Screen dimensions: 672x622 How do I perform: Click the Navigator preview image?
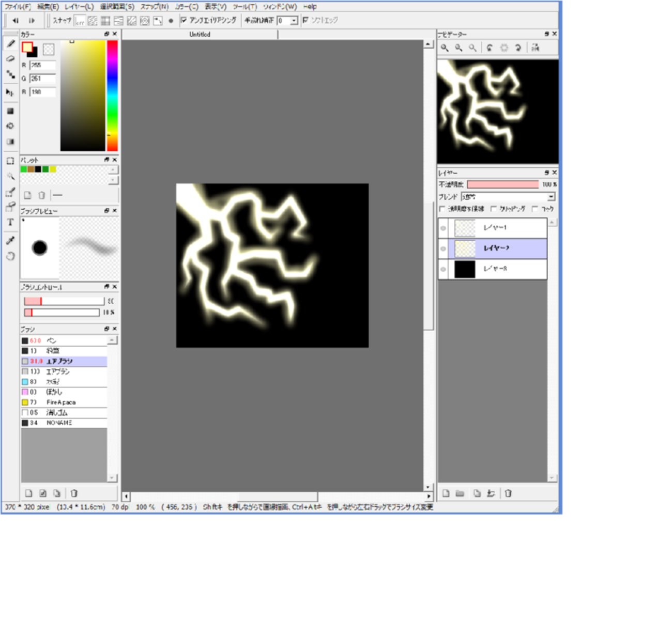498,111
